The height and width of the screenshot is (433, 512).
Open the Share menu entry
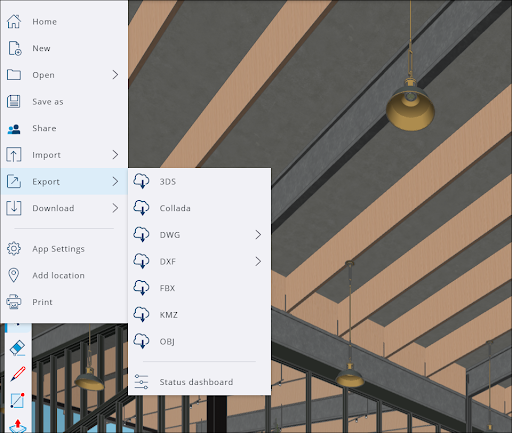click(x=64, y=128)
